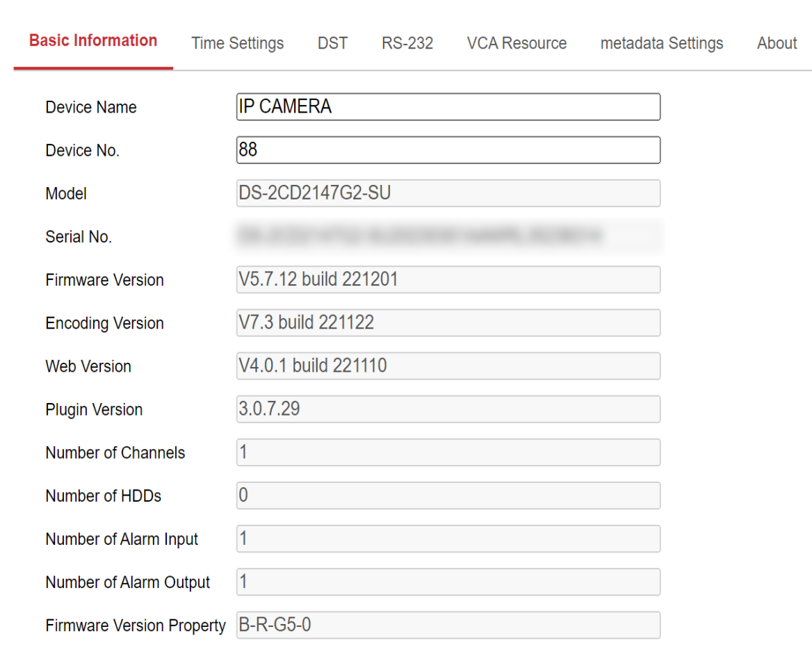Open the VCA Resource tab
Screen dimensions: 812x663
point(516,42)
